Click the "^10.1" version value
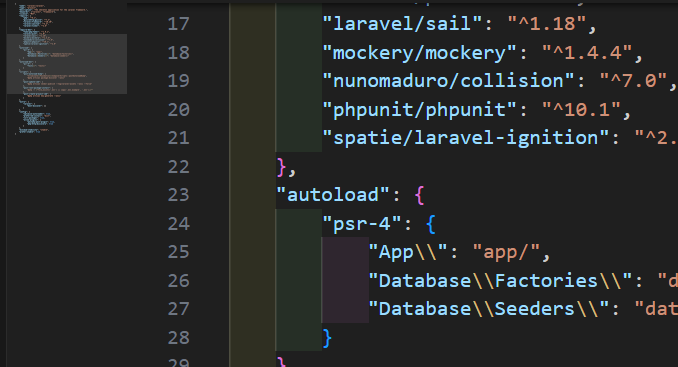The height and width of the screenshot is (367, 678). [582, 109]
